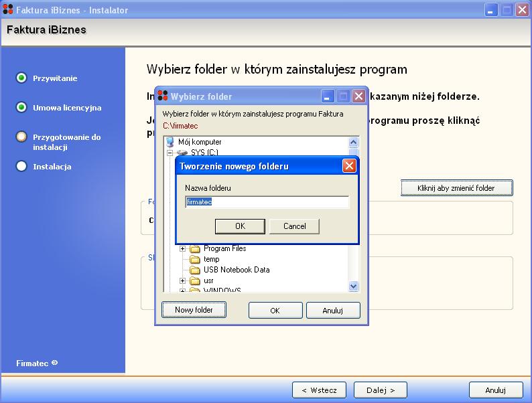Click the Firmatec copyright label

tap(37, 363)
